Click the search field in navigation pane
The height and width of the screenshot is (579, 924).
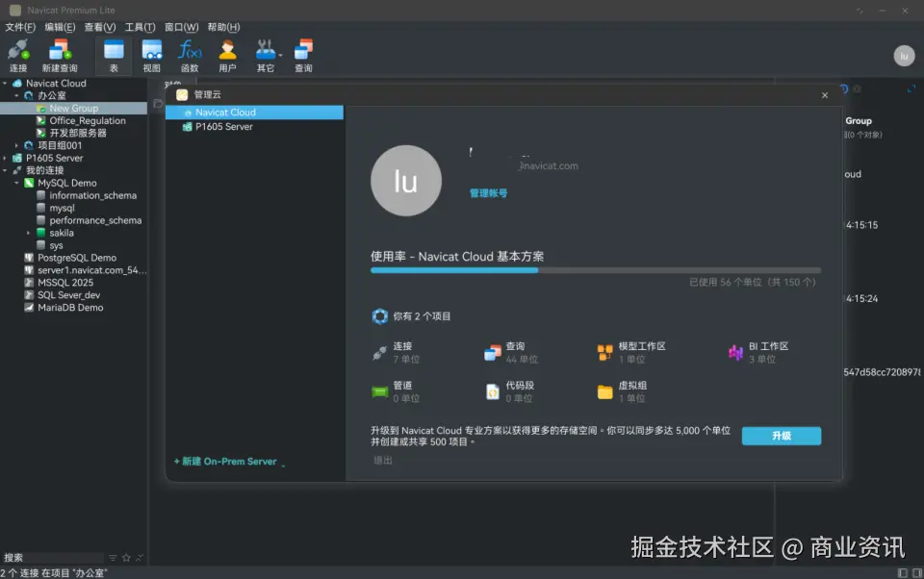(53, 558)
